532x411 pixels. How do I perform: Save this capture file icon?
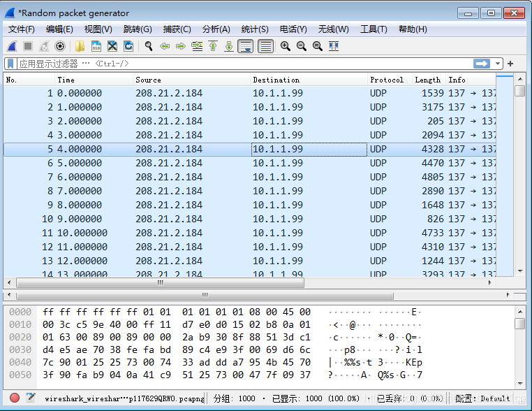[x=96, y=46]
